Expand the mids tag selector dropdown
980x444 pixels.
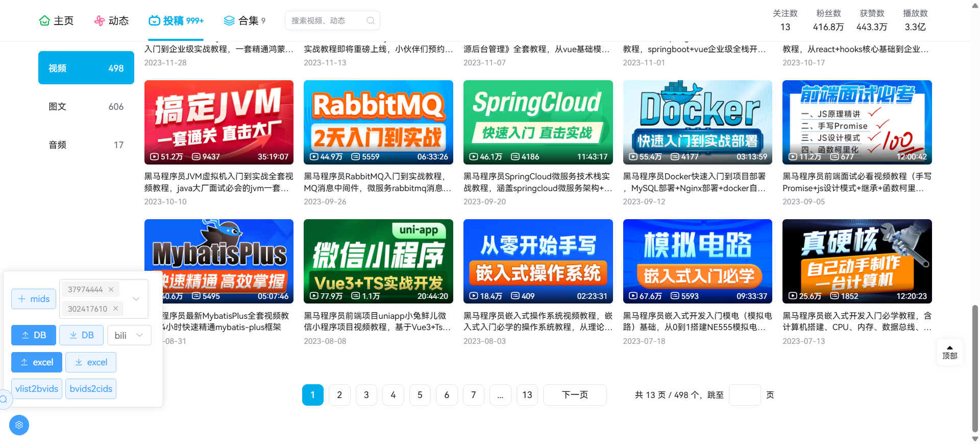(136, 299)
